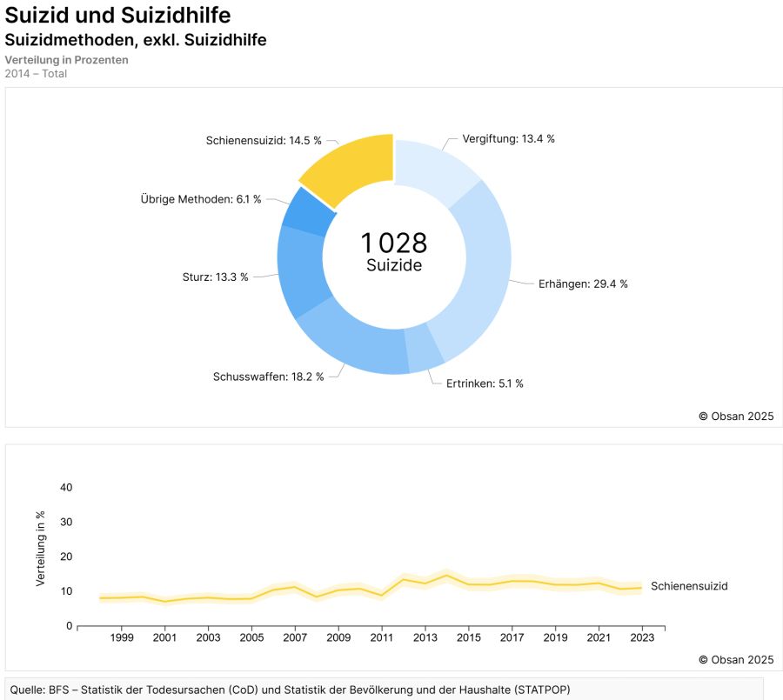Select the Sturz donut segment
Image resolution: width=783 pixels, height=700 pixels.
tap(301, 272)
